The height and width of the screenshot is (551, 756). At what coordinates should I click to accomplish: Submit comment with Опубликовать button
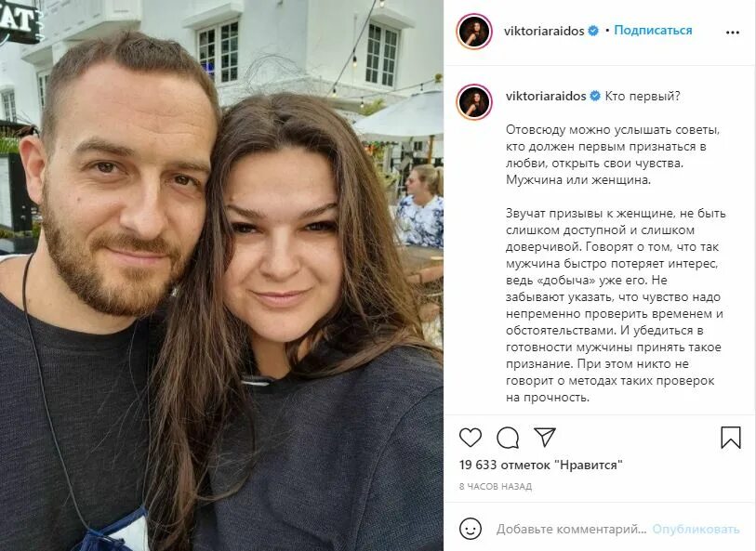(696, 529)
